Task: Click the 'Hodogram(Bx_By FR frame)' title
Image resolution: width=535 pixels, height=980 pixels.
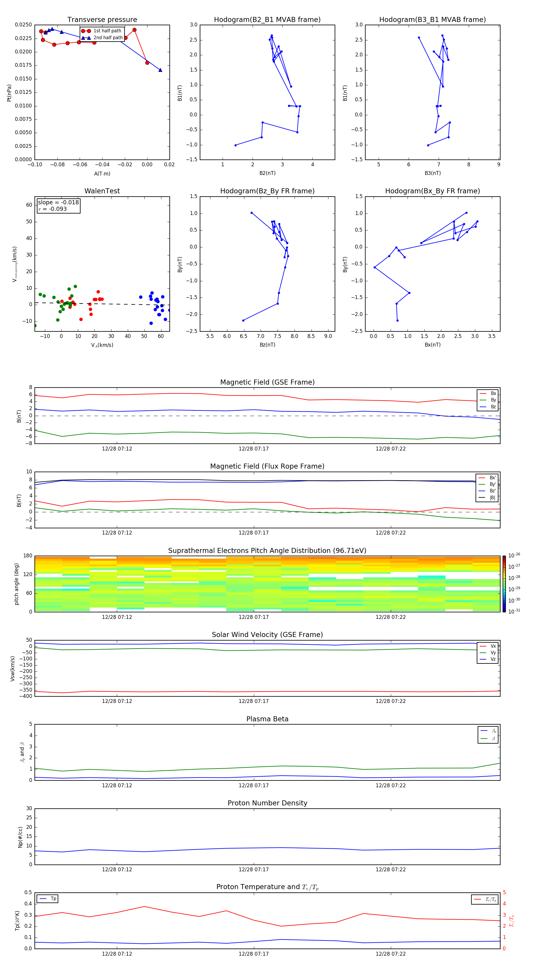Action: (x=432, y=191)
